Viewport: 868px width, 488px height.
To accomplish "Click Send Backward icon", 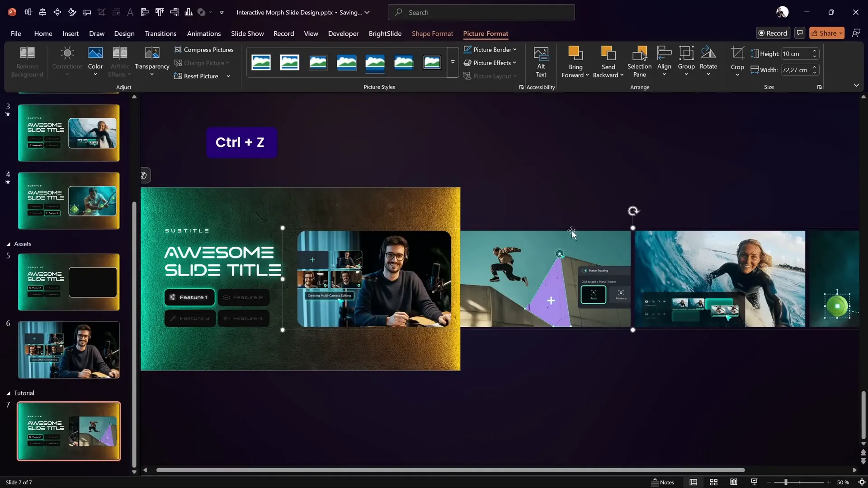I will point(608,53).
